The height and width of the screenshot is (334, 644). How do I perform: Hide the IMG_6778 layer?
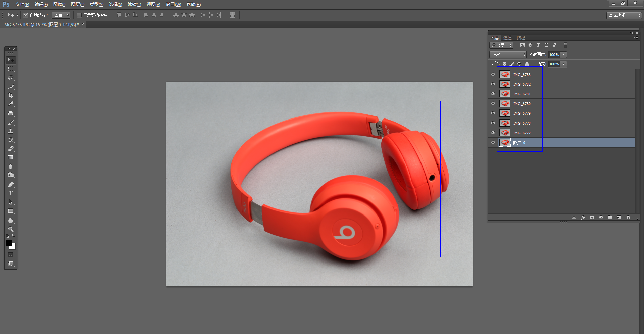[x=493, y=123]
